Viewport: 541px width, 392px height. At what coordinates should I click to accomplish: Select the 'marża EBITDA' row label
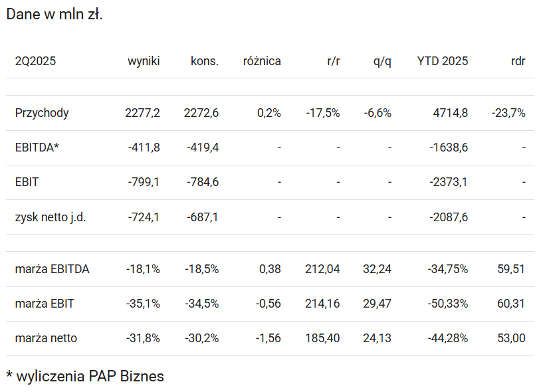(x=52, y=269)
